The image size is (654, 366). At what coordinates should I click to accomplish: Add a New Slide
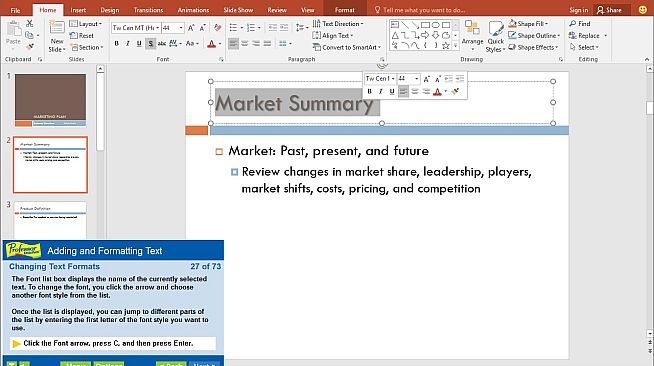pos(57,37)
